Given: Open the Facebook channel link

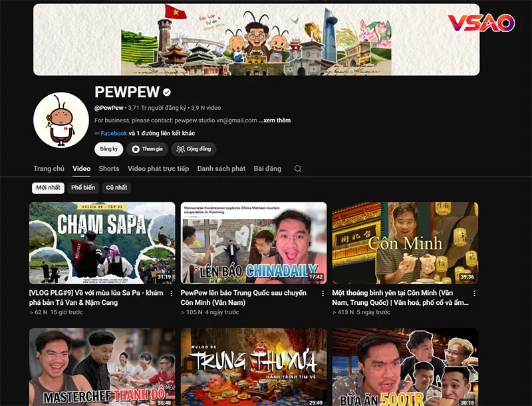Looking at the screenshot, I should coord(114,133).
